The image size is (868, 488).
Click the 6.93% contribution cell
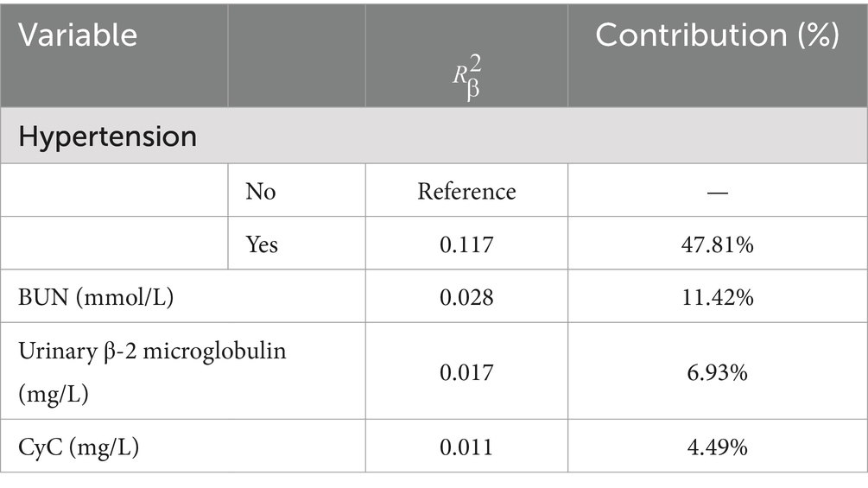click(718, 371)
